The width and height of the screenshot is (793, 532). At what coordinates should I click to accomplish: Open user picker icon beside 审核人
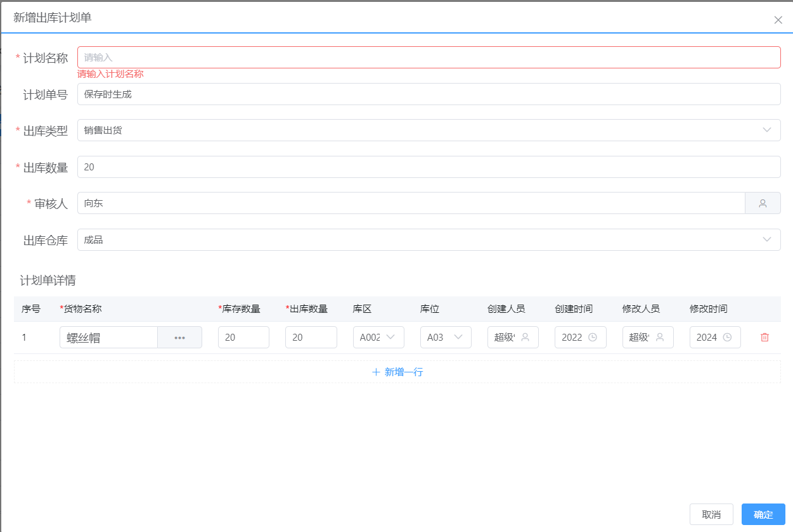tap(763, 203)
